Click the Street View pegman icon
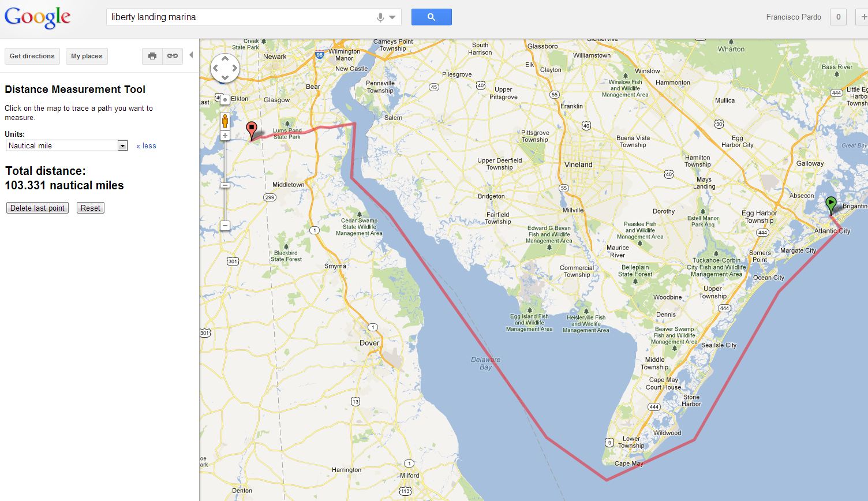This screenshot has width=868, height=501. [225, 121]
